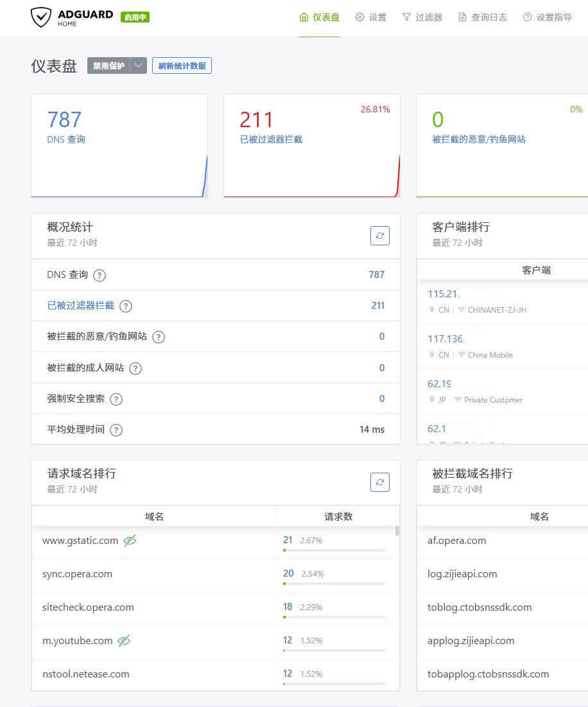Click the 域名 column header in 请求域名排行
The width and height of the screenshot is (588, 707).
coord(154,517)
